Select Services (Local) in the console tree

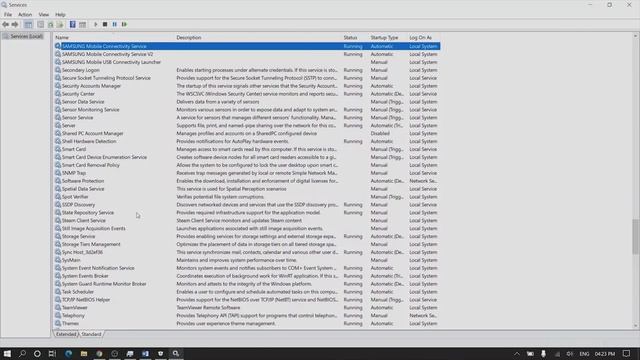click(26, 36)
